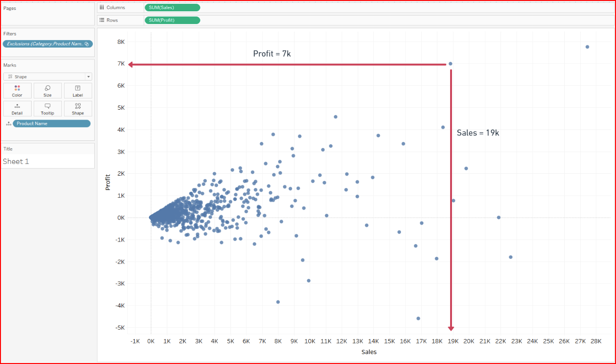Select the Product Name pill in Marks

(x=52, y=123)
